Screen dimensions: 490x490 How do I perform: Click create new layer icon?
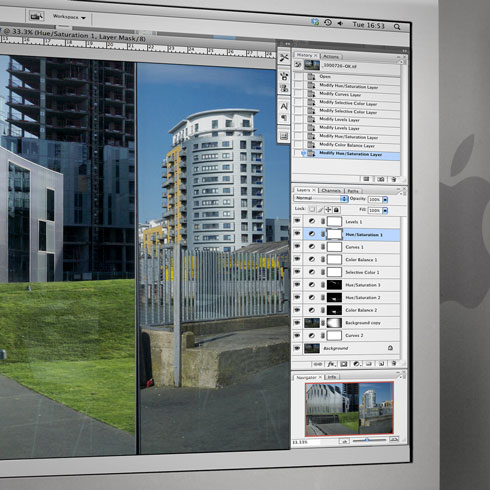381,364
